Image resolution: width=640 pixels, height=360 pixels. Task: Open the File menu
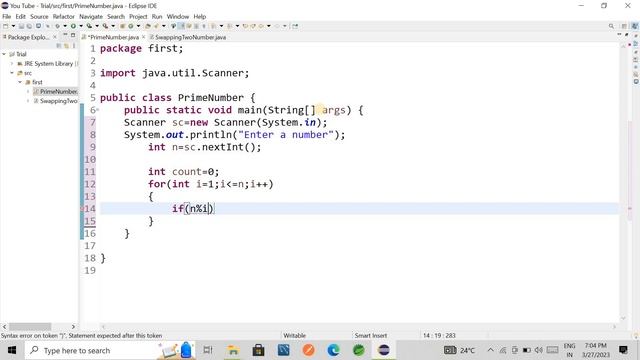(7, 17)
